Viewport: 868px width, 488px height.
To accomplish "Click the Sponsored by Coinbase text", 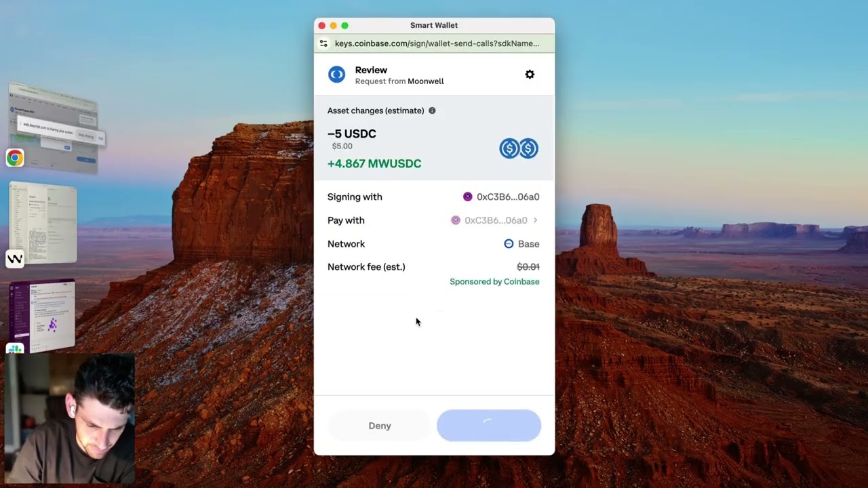I will pyautogui.click(x=494, y=282).
